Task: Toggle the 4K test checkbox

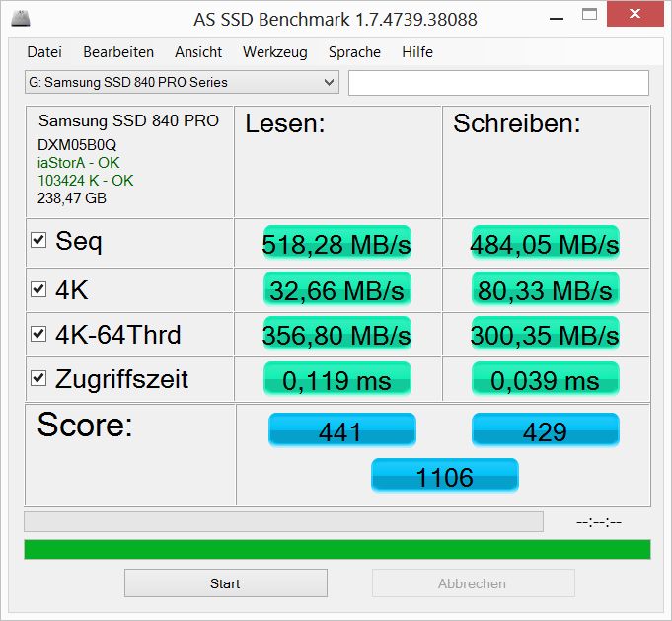Action: coord(38,289)
